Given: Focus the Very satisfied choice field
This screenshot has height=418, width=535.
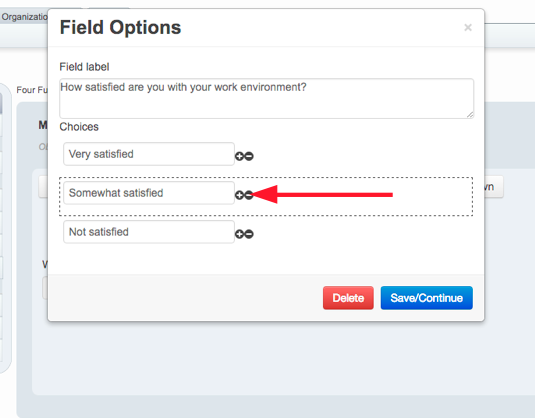Looking at the screenshot, I should (x=149, y=154).
